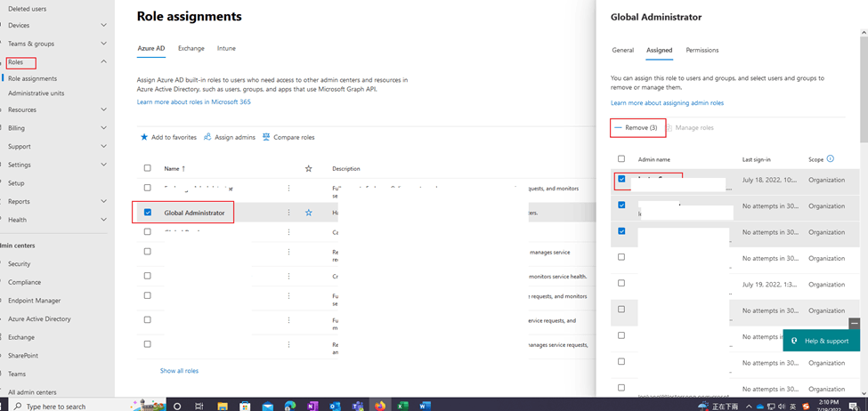Open the General tab in the panel
868x411 pixels.
(623, 51)
